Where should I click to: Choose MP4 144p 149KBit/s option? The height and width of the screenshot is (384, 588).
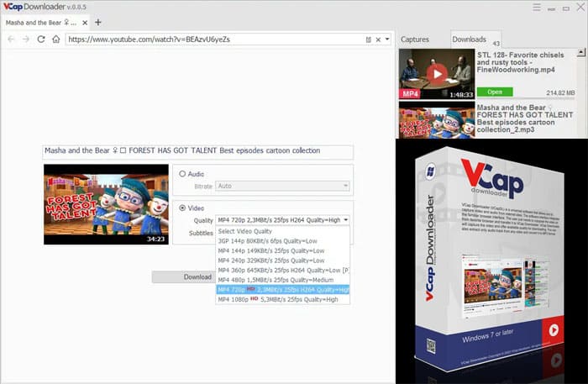[282, 251]
